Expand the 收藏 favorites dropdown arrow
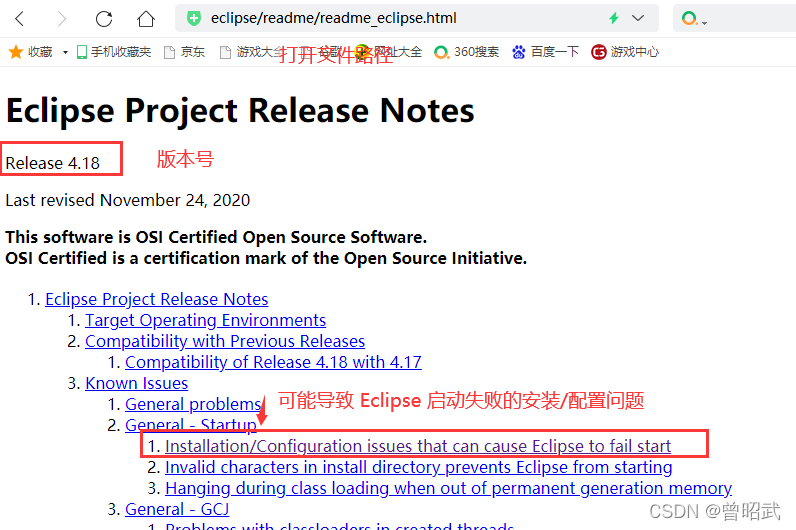 point(65,52)
